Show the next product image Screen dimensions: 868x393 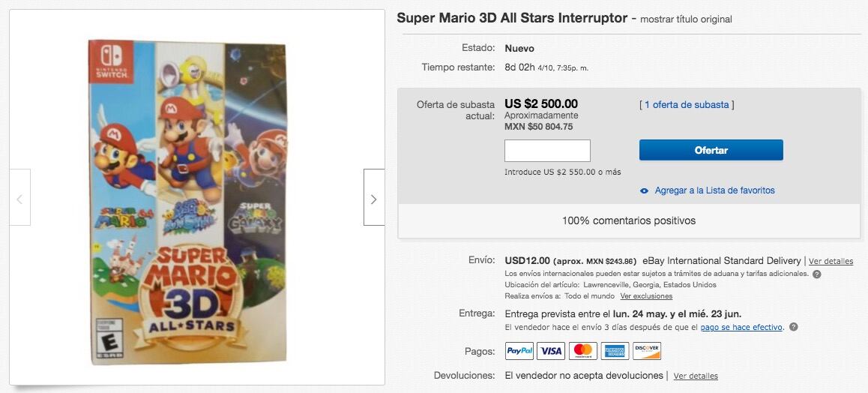373,197
